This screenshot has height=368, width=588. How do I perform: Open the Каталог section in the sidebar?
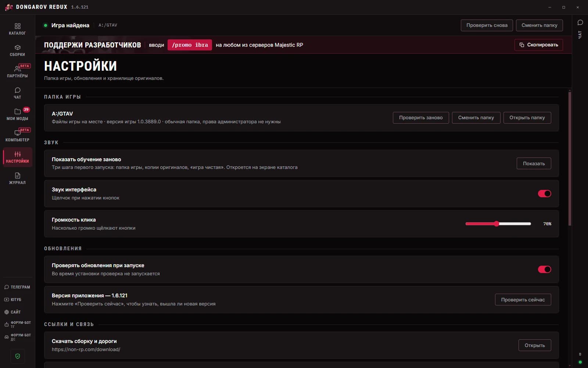point(17,29)
